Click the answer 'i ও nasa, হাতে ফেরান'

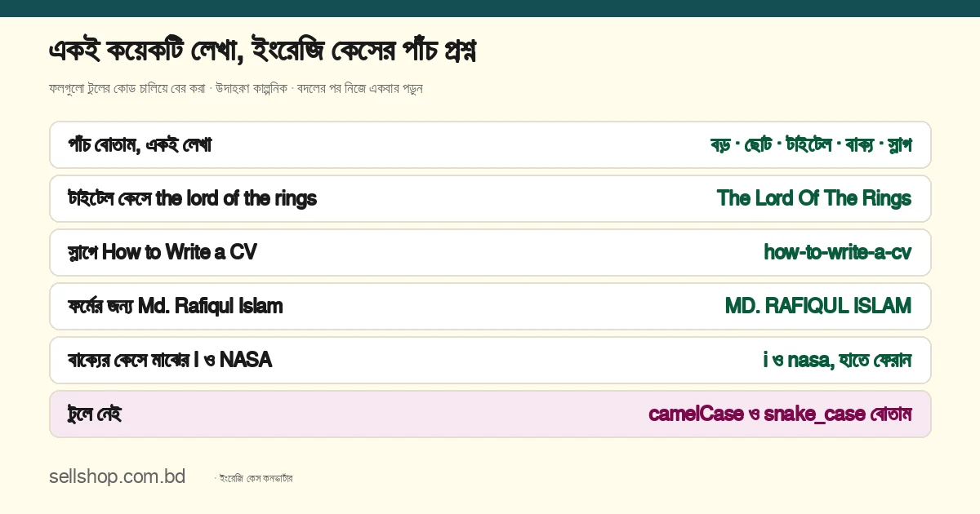(x=837, y=360)
